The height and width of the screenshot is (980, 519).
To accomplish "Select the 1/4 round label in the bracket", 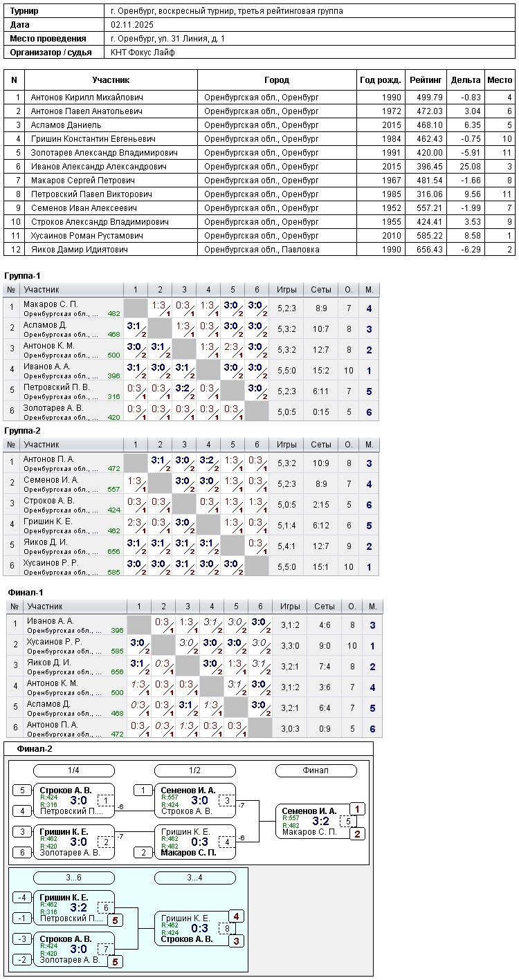I will point(74,770).
